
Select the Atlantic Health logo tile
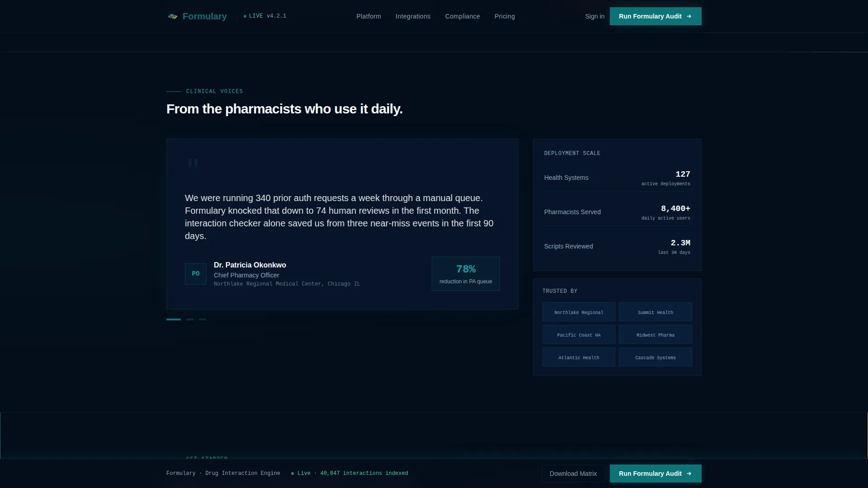pyautogui.click(x=579, y=357)
